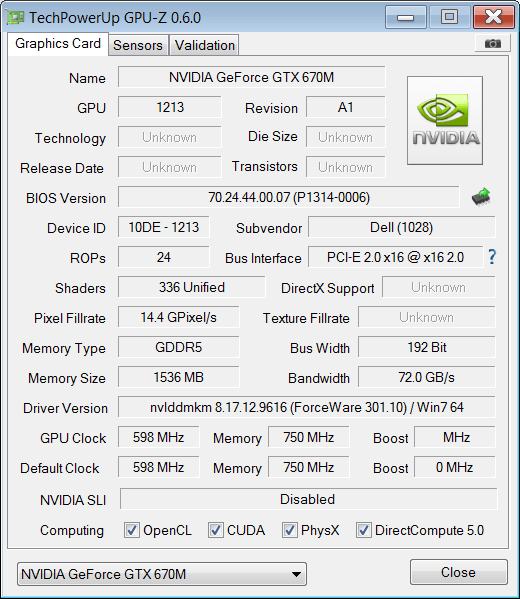520x599 pixels.
Task: Click the Transistors Unknown field
Action: click(x=345, y=167)
